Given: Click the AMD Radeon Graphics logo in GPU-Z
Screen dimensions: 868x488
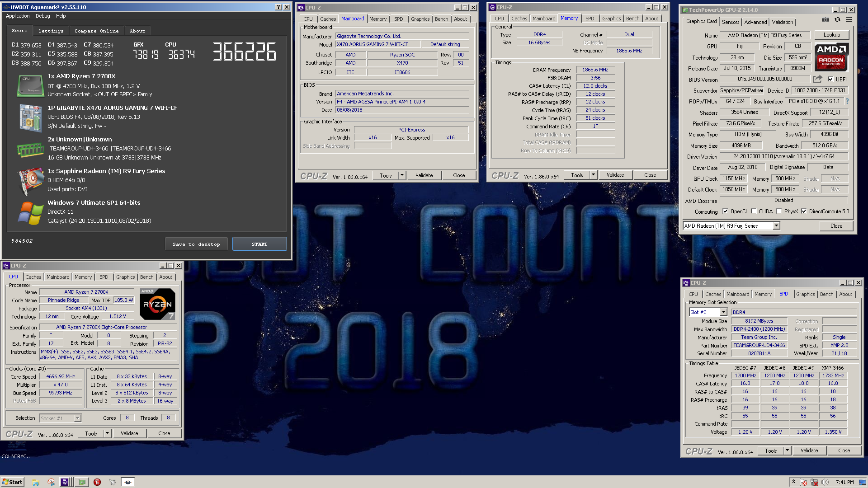Looking at the screenshot, I should click(831, 57).
